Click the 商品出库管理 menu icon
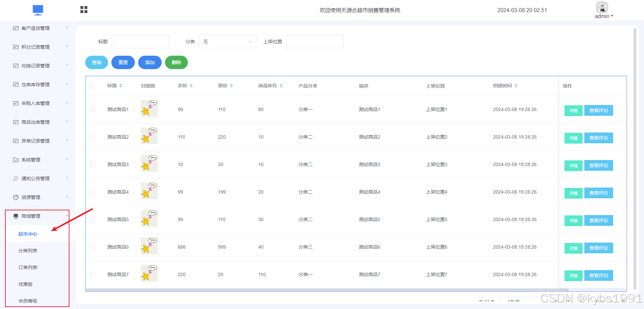The width and height of the screenshot is (644, 309). coord(16,122)
